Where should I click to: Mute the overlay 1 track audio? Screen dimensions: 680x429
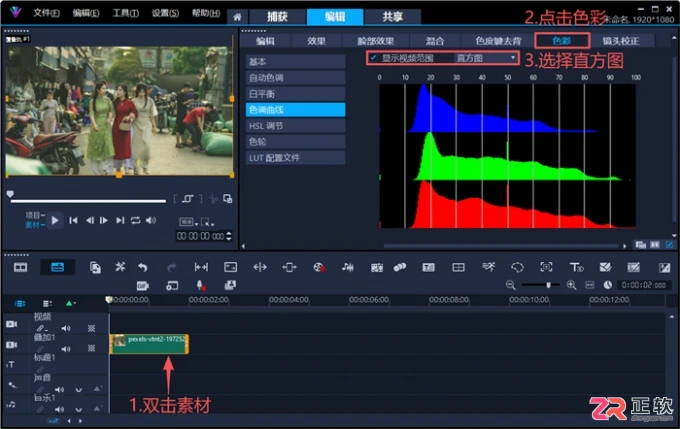click(66, 349)
